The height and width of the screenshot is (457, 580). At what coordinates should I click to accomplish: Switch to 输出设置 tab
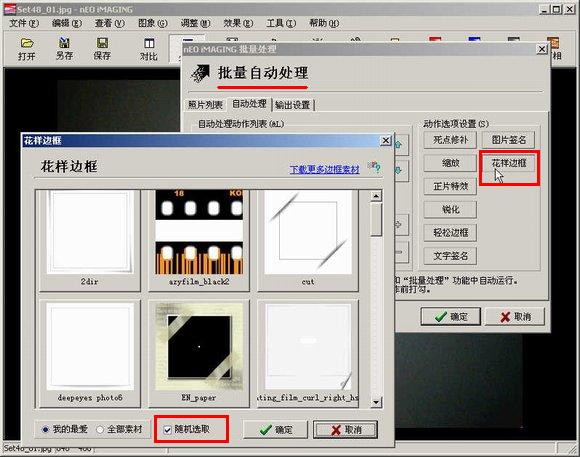(x=293, y=105)
